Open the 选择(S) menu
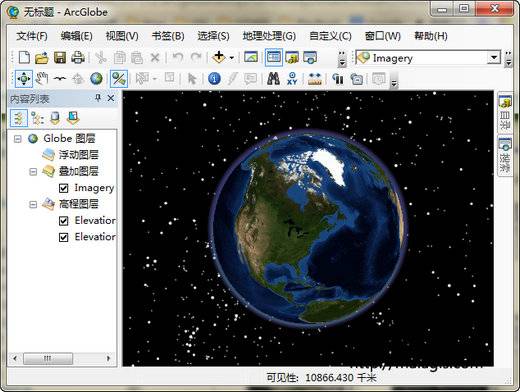The height and width of the screenshot is (392, 520). pos(213,36)
